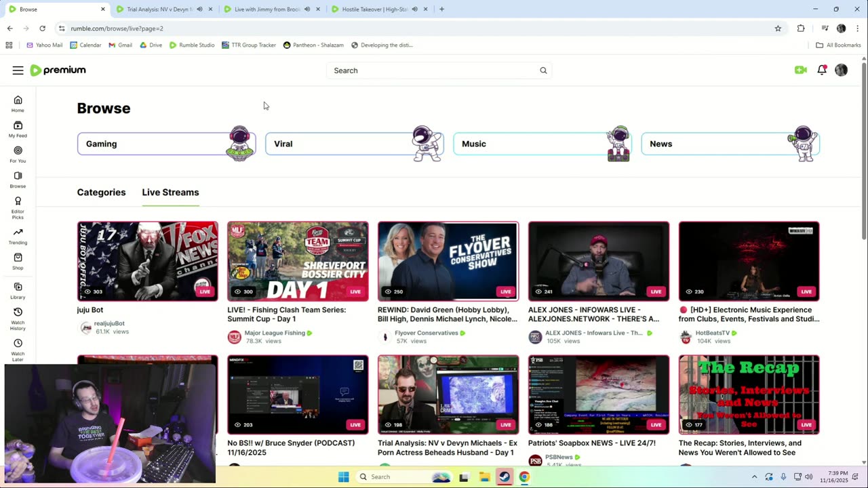View site information icon in the address bar
Viewport: 868px width, 488px height.
coord(62,28)
